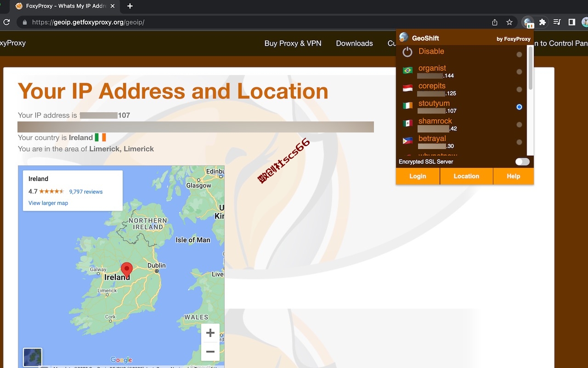This screenshot has width=588, height=368.
Task: Click the Limerick, Limerick area text
Action: pyautogui.click(x=121, y=149)
